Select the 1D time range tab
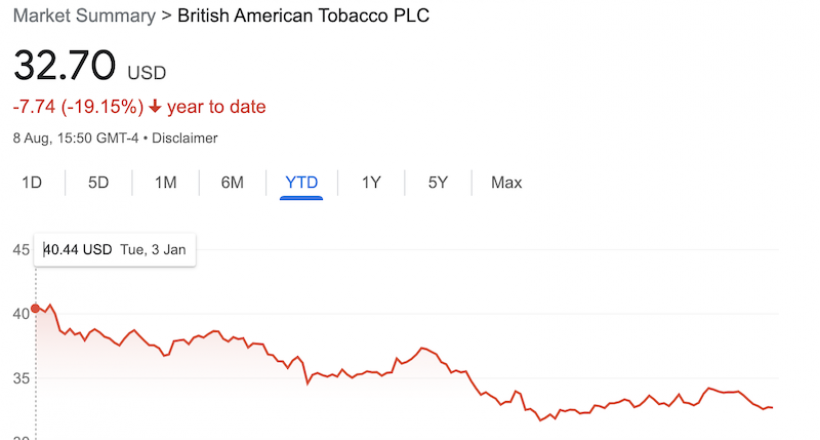 point(32,183)
